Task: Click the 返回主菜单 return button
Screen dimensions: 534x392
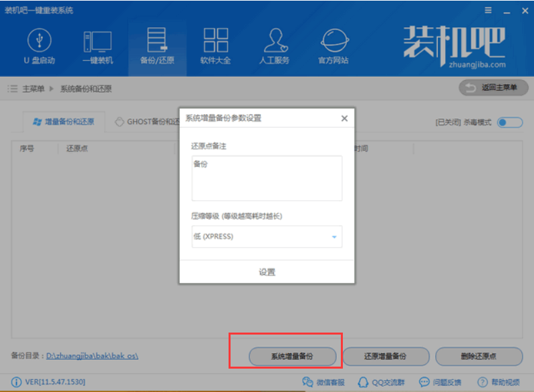Action: (493, 88)
